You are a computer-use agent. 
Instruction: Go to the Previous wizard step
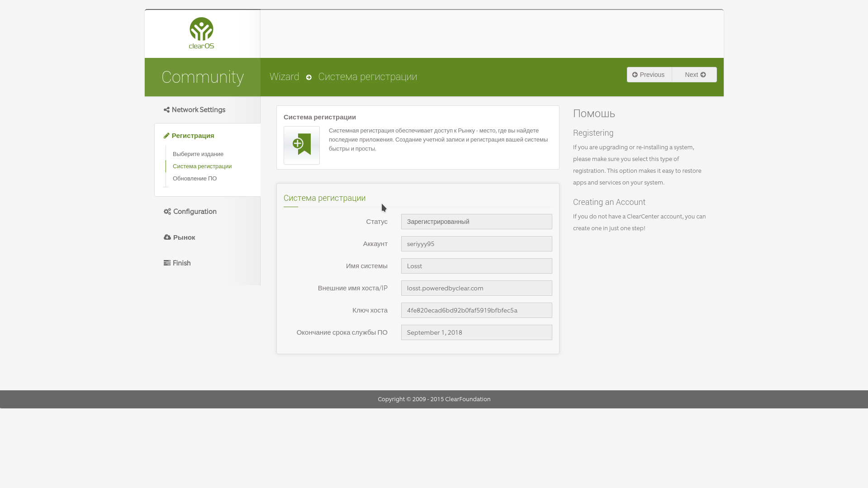tap(649, 75)
